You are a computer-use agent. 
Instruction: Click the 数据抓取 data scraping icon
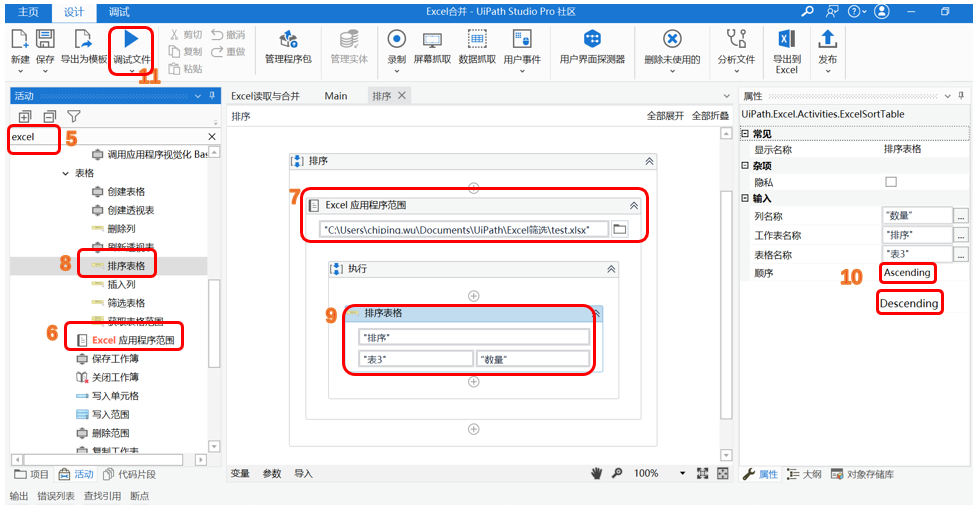click(477, 40)
